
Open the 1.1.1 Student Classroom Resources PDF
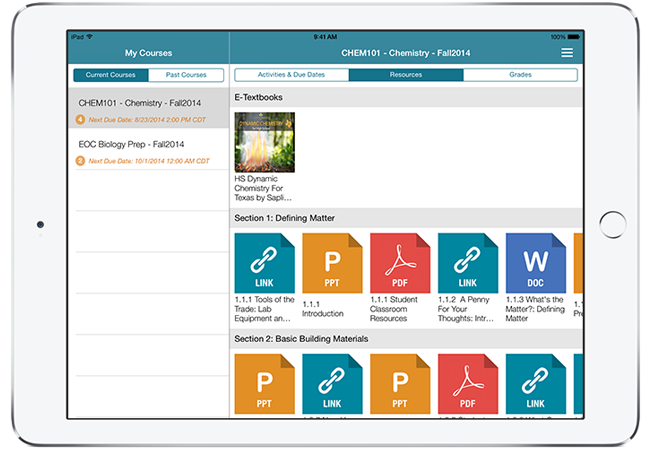(400, 263)
